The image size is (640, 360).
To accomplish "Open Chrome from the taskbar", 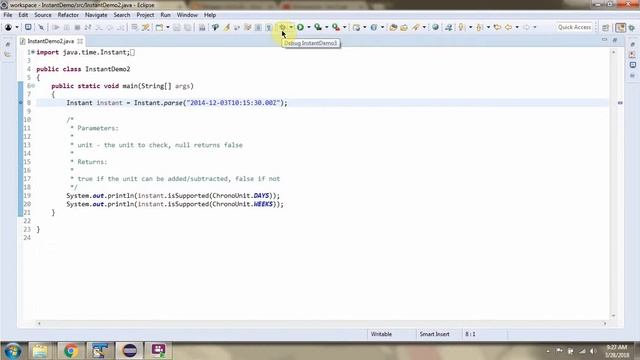I will (71, 351).
